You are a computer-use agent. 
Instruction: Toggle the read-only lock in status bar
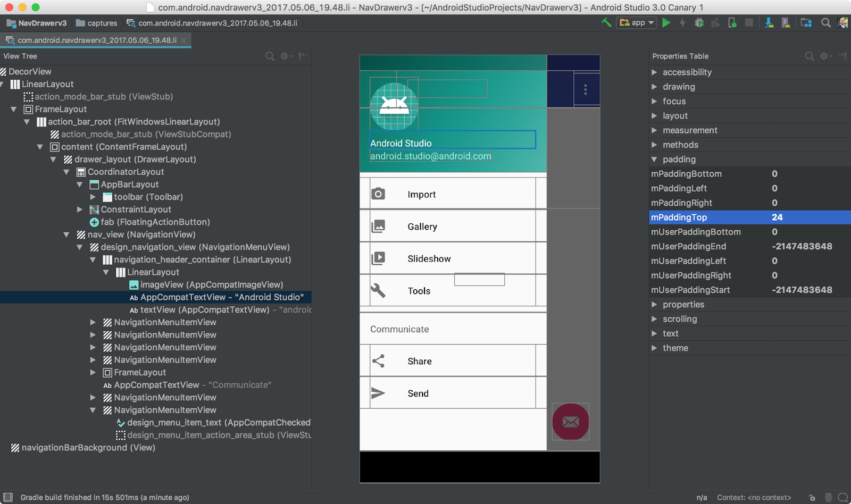click(812, 498)
